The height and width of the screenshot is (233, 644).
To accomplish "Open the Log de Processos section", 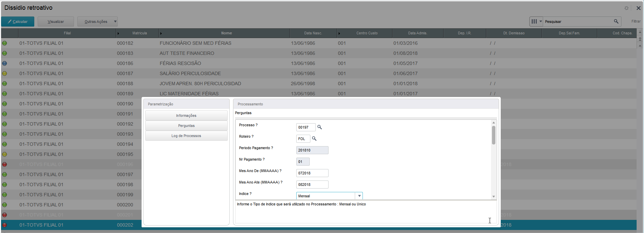I will (x=186, y=136).
